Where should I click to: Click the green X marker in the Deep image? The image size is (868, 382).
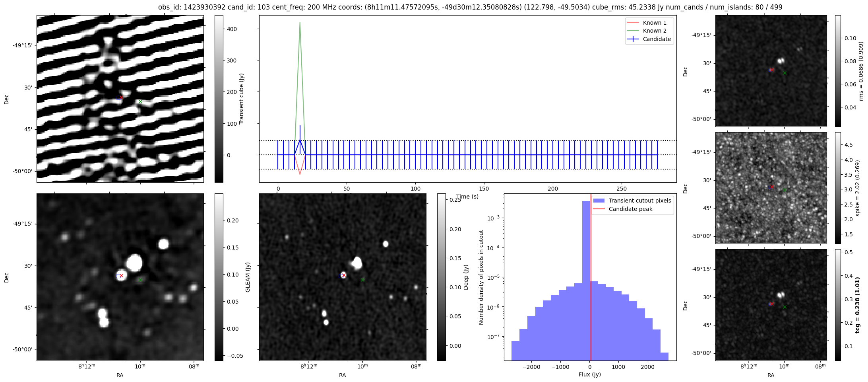(363, 280)
